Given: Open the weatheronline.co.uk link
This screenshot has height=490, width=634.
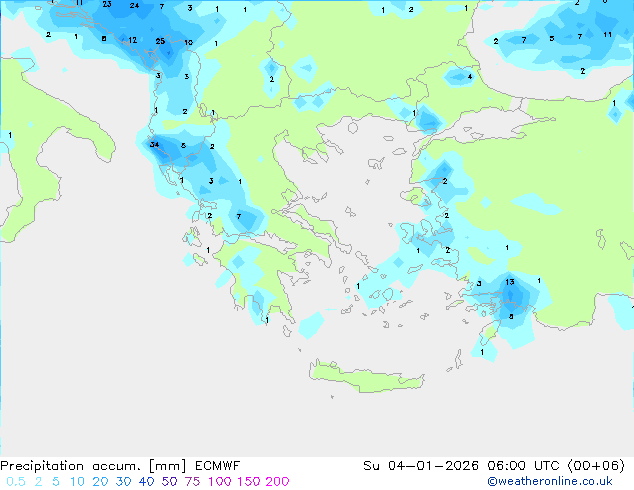Looking at the screenshot, I should (x=550, y=482).
